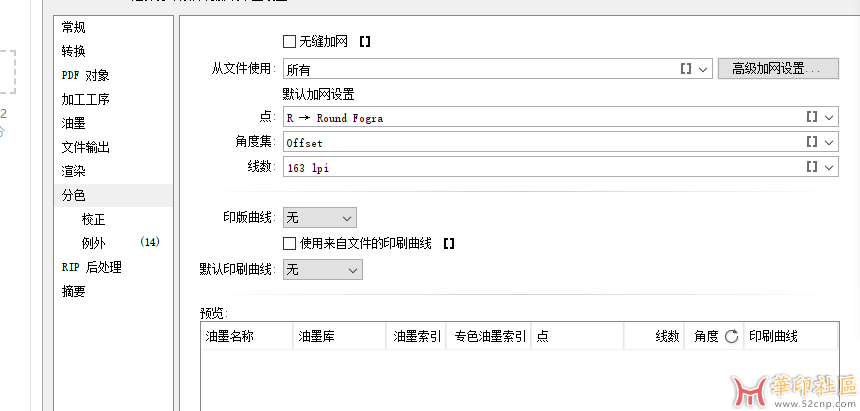Click the 线数 column header
860x411 pixels.
pos(654,336)
